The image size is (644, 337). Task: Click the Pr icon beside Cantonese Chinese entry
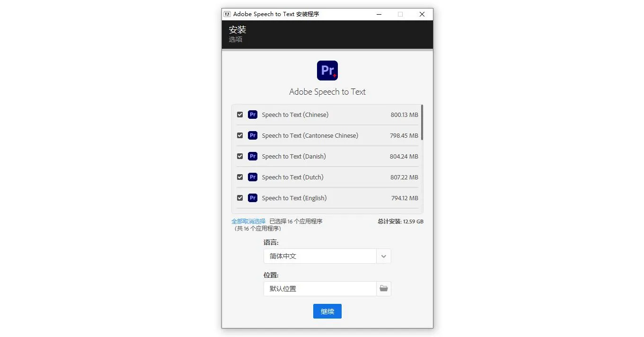pos(253,135)
